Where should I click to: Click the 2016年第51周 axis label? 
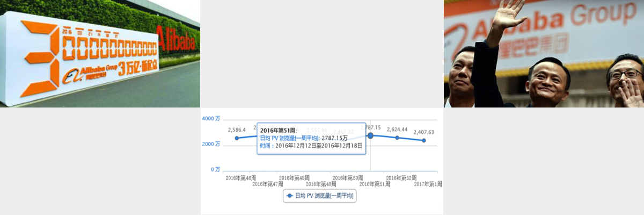point(374,184)
